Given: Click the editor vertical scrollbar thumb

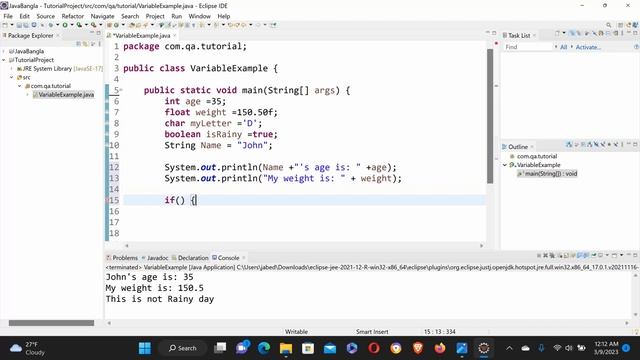Looking at the screenshot, I should [490, 116].
